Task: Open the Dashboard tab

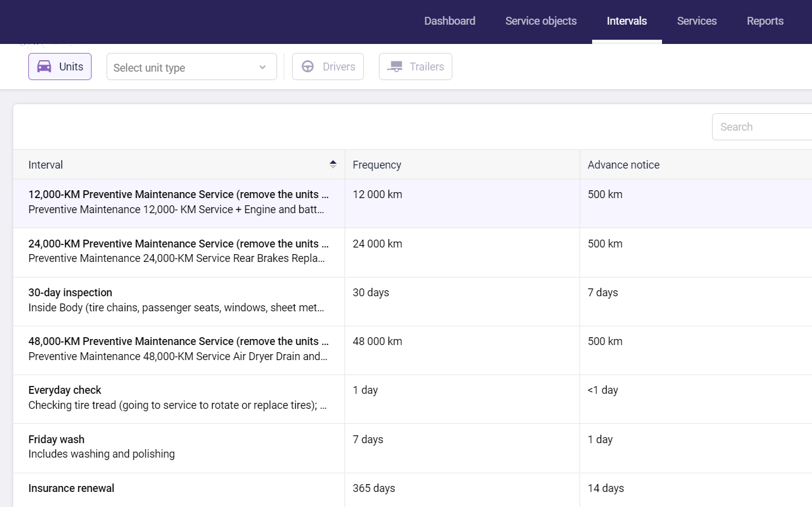Action: pos(449,21)
